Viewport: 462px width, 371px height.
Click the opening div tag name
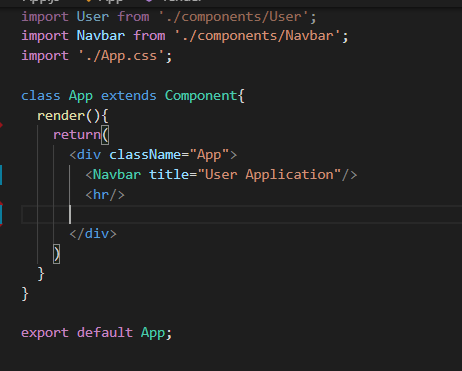coord(89,155)
